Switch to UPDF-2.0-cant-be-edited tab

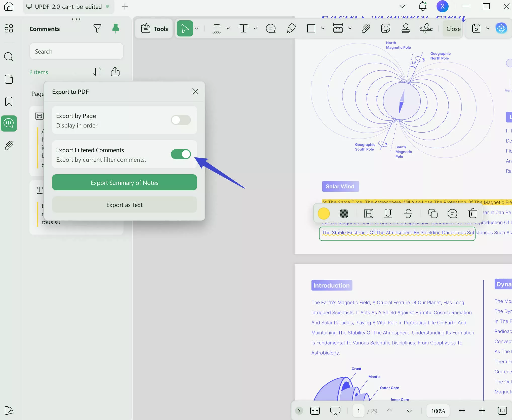point(68,7)
